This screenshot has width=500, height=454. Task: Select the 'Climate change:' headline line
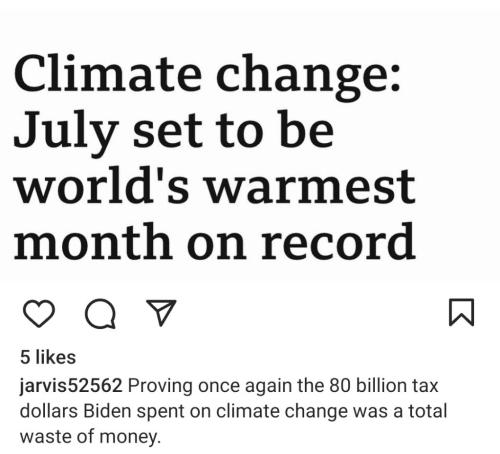point(207,76)
